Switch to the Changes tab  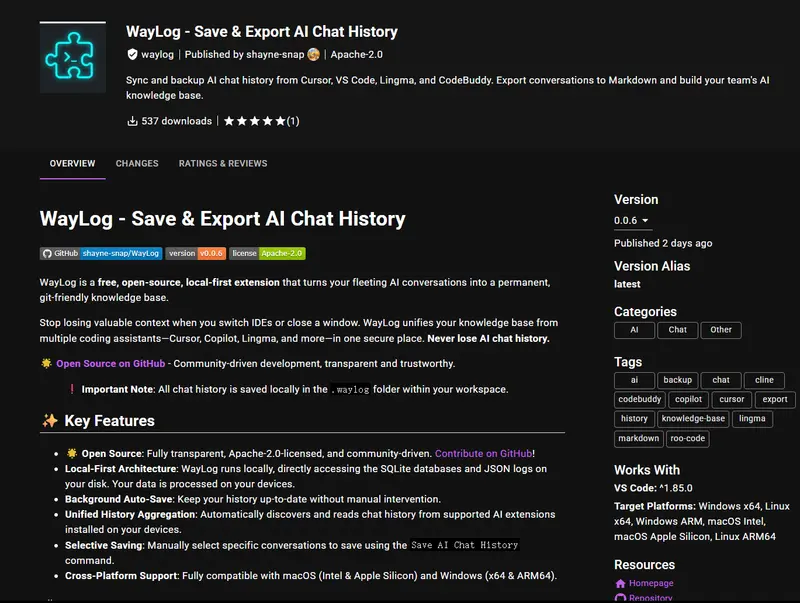click(137, 163)
